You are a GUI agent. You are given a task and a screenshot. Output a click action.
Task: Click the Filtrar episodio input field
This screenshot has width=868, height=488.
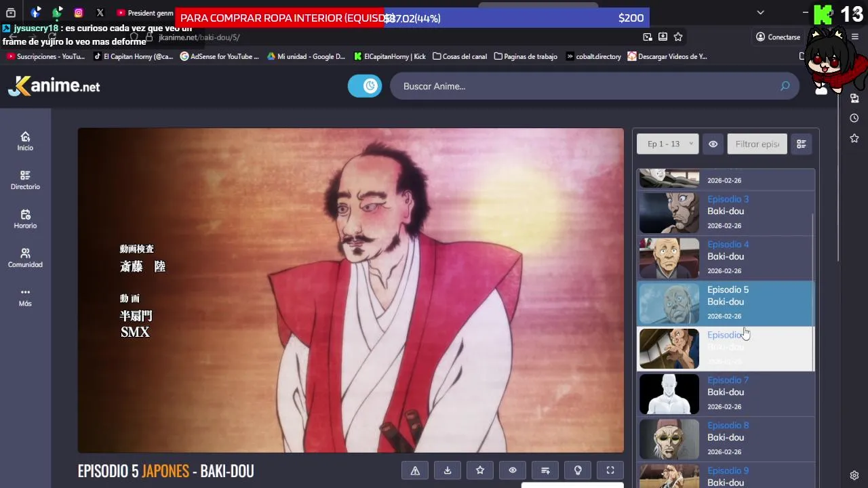(x=757, y=144)
